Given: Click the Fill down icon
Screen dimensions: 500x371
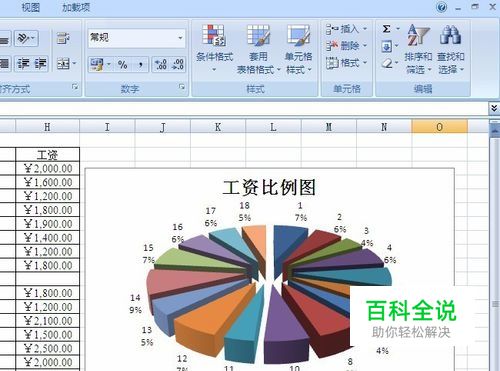Looking at the screenshot, I should pyautogui.click(x=386, y=46).
